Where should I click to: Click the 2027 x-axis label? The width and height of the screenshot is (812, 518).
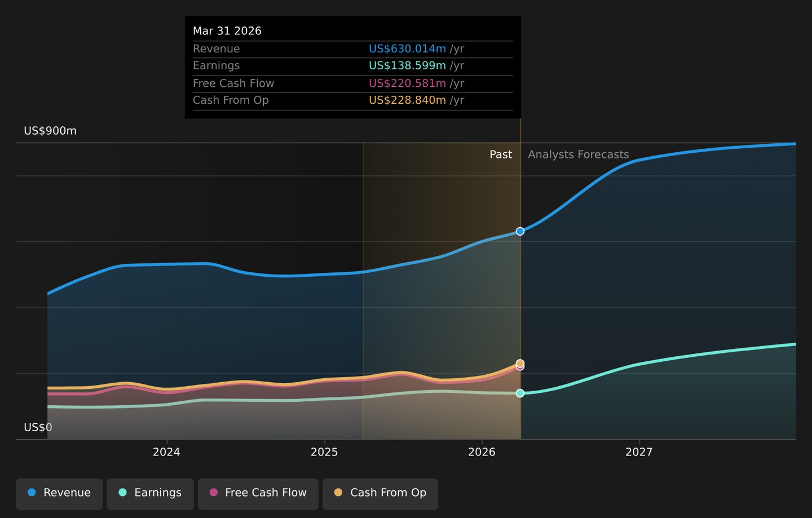(639, 452)
